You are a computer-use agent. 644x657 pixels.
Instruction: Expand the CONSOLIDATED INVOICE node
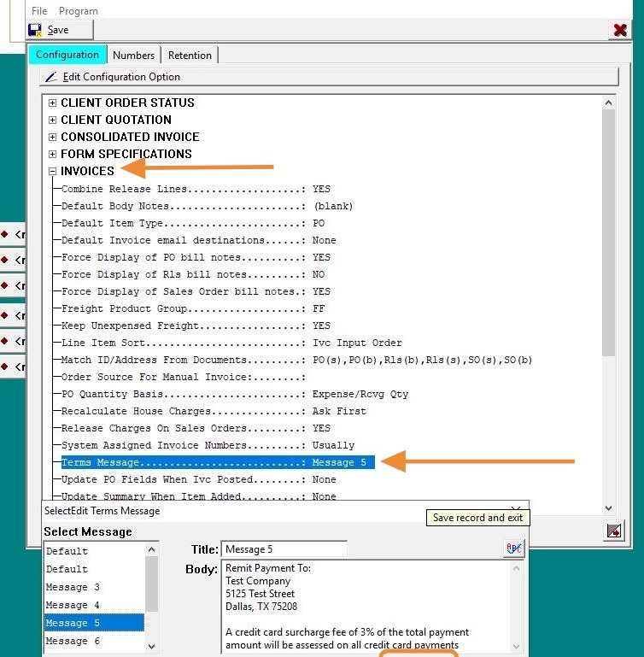coord(52,137)
